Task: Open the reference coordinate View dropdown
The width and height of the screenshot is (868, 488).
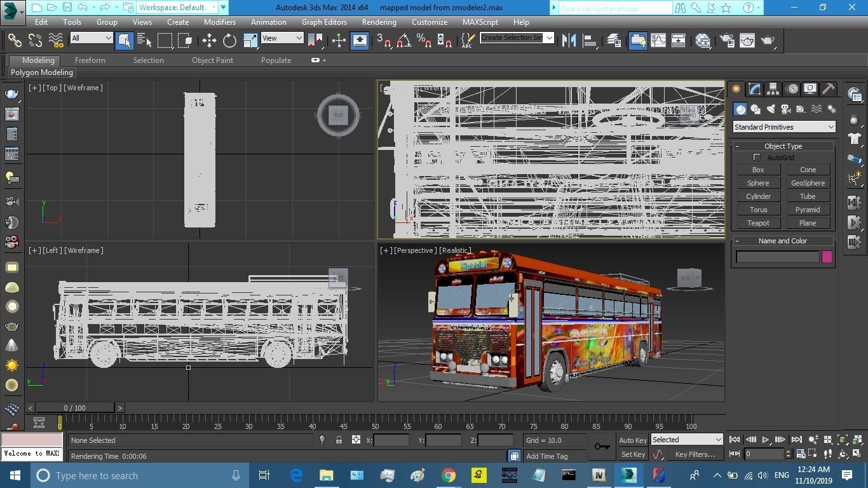Action: tap(282, 38)
